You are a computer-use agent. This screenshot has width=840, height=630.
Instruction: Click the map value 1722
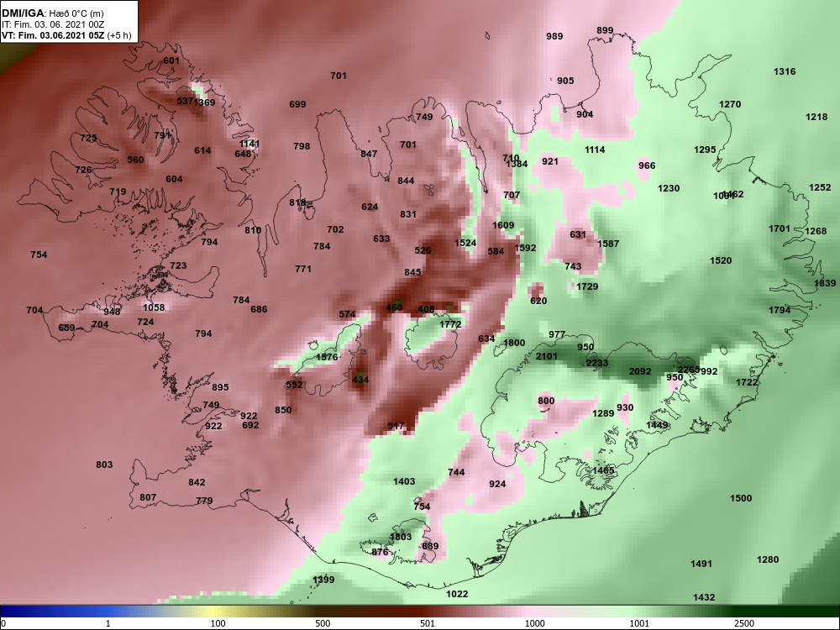[x=747, y=382]
